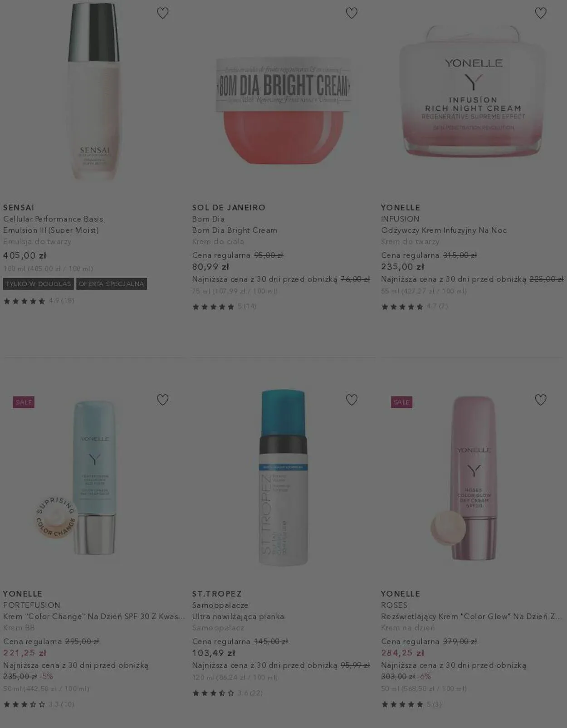
Task: Select the TYLKO W DOUGLAS label
Action: [x=39, y=284]
